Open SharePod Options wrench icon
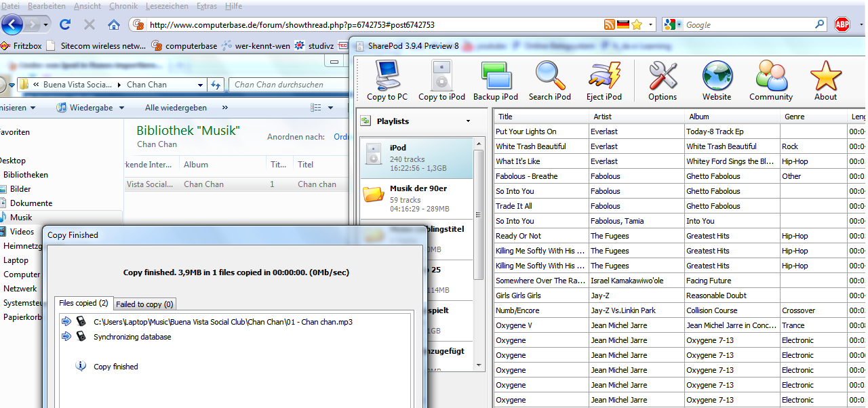This screenshot has width=868, height=408. 663,80
